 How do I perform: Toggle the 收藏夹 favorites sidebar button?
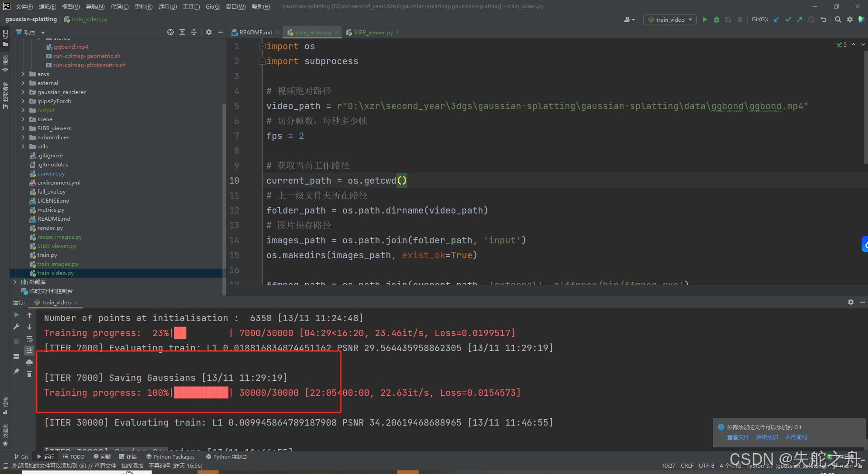click(5, 435)
